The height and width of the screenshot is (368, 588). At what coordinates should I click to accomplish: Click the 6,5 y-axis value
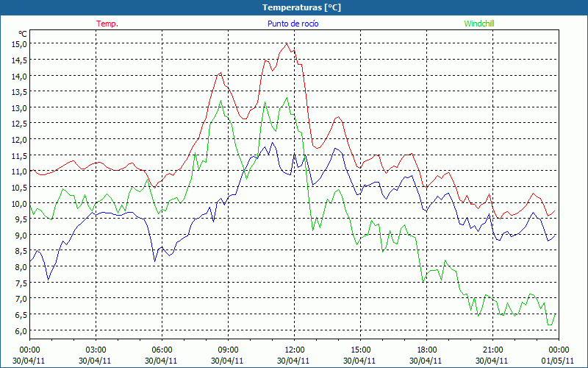21,315
